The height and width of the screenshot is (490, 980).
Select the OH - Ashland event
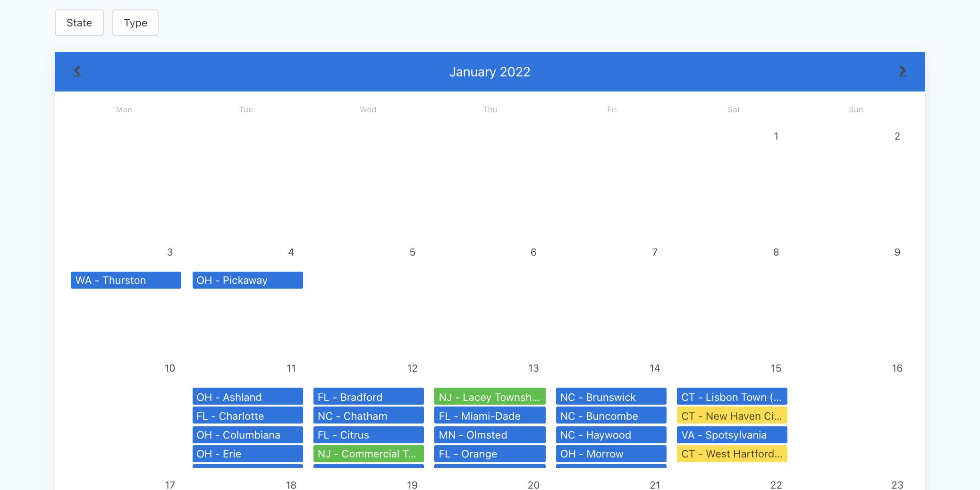tap(248, 397)
